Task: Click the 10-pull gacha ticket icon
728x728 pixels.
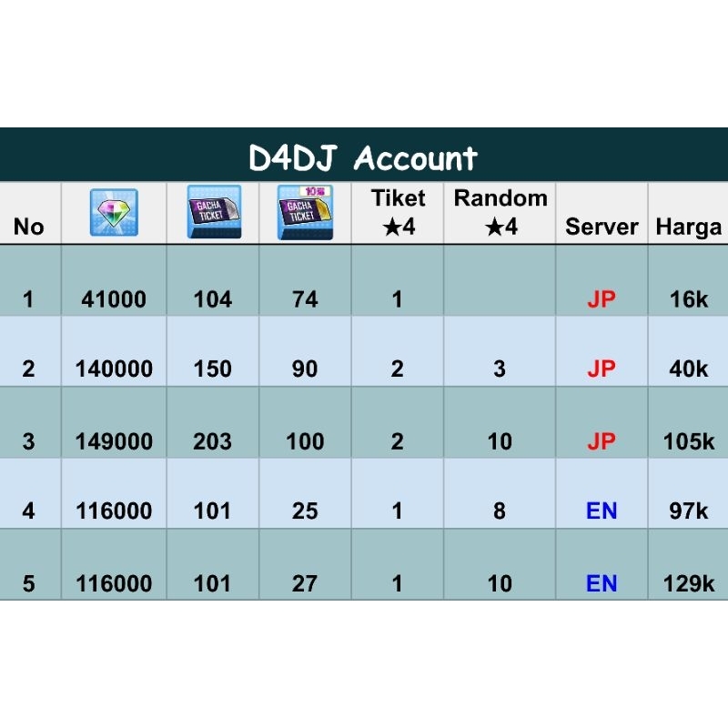Action: click(305, 212)
